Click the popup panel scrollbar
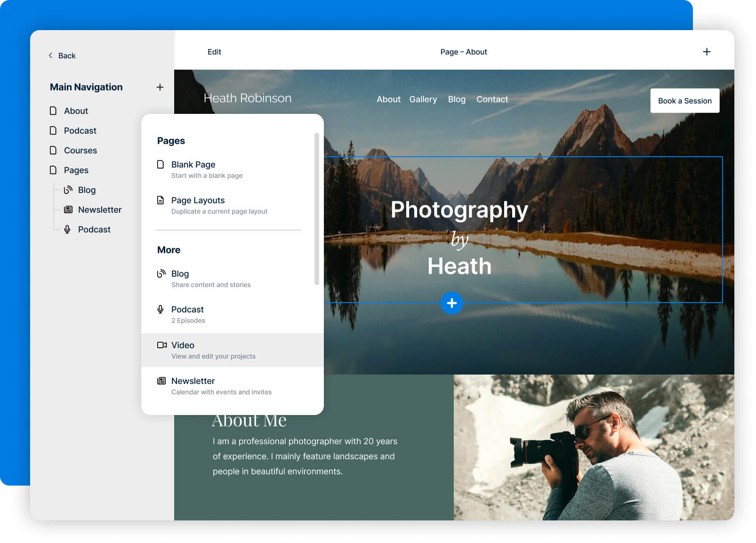756x543 pixels. pyautogui.click(x=317, y=209)
